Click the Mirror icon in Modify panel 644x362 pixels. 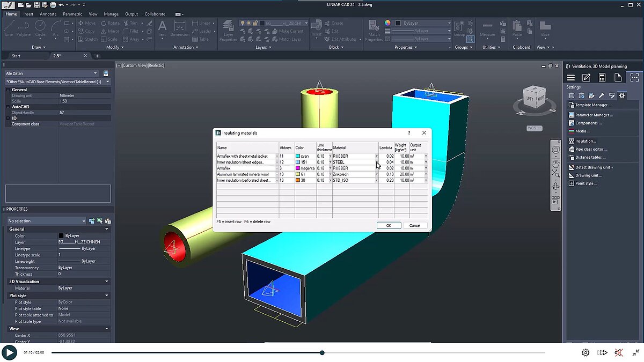pyautogui.click(x=103, y=31)
